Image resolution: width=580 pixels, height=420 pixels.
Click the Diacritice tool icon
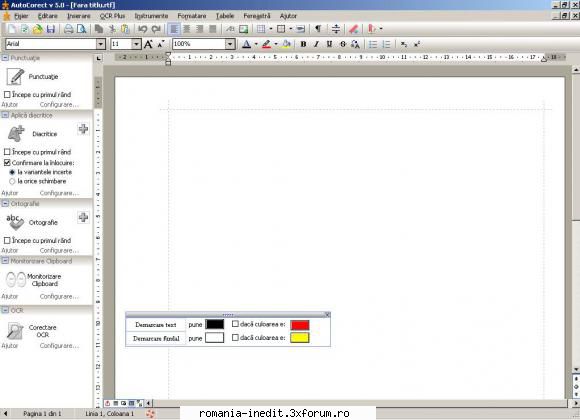[x=16, y=134]
